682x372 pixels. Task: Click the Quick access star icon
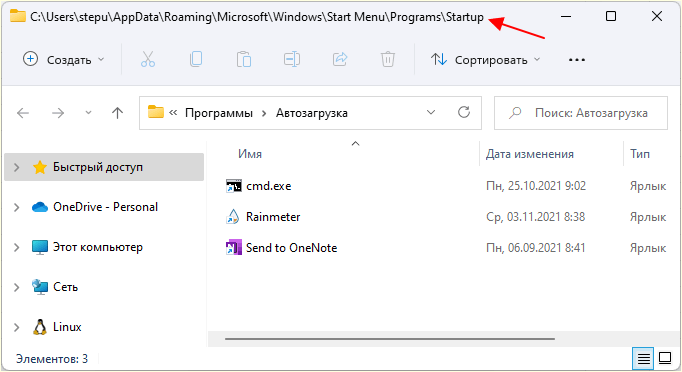point(40,167)
